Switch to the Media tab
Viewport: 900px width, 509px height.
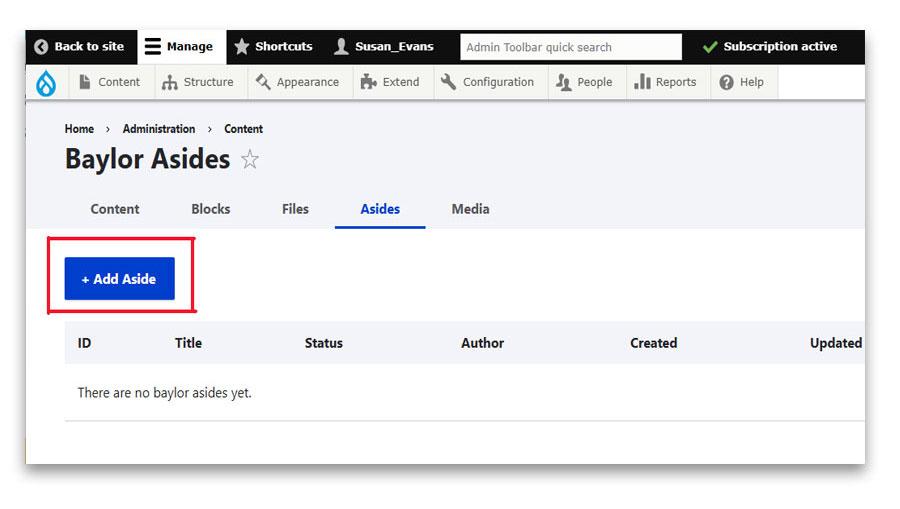click(x=470, y=209)
